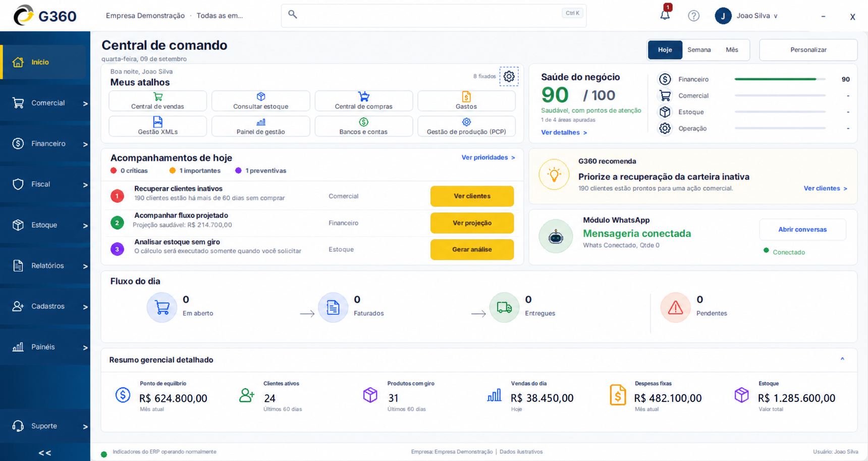Click the Em aberto cart icon
868x461 pixels.
(x=162, y=307)
